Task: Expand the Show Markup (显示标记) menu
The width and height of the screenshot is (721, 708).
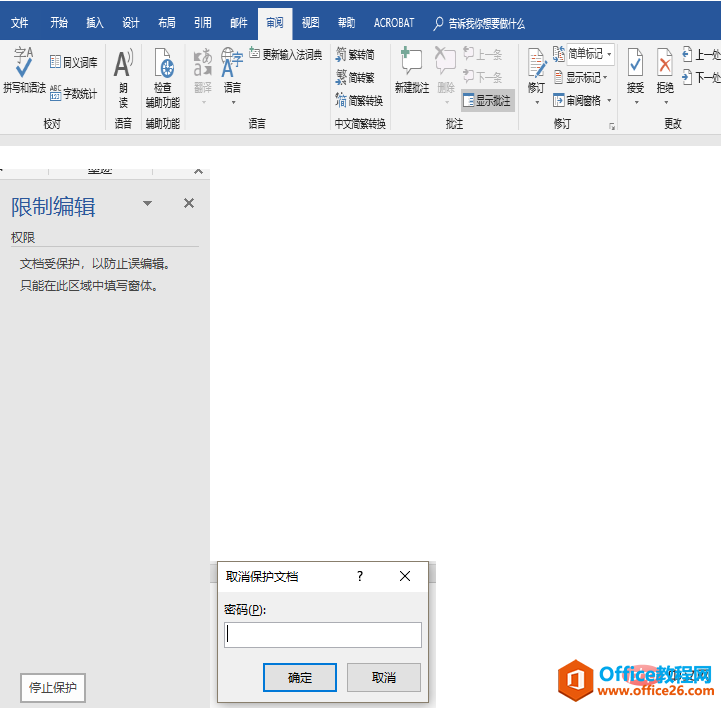Action: (x=581, y=78)
